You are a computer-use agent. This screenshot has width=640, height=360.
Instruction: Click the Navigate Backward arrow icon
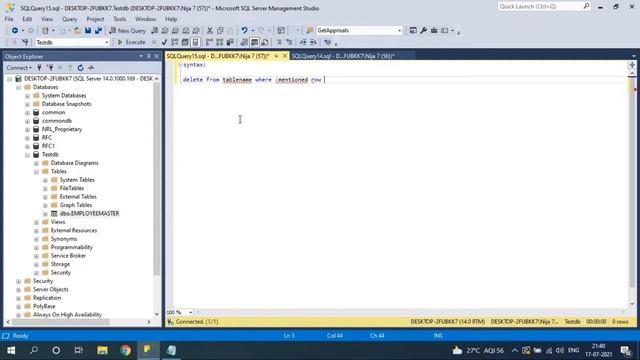[x=15, y=31]
